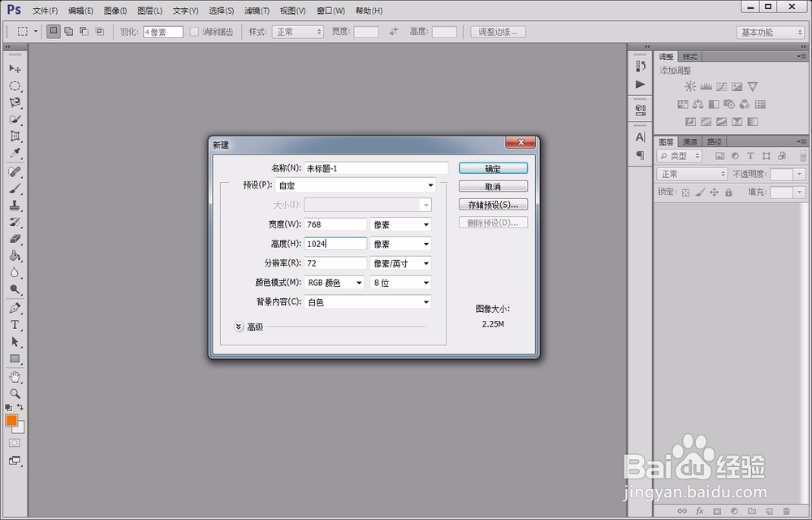The width and height of the screenshot is (812, 520).
Task: Click the 确定 OK button
Action: click(493, 168)
